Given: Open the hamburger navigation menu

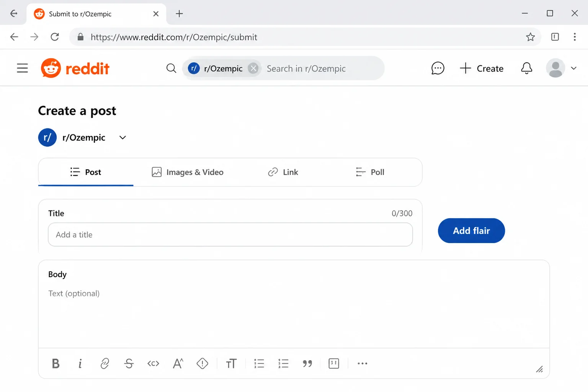Looking at the screenshot, I should coord(23,68).
